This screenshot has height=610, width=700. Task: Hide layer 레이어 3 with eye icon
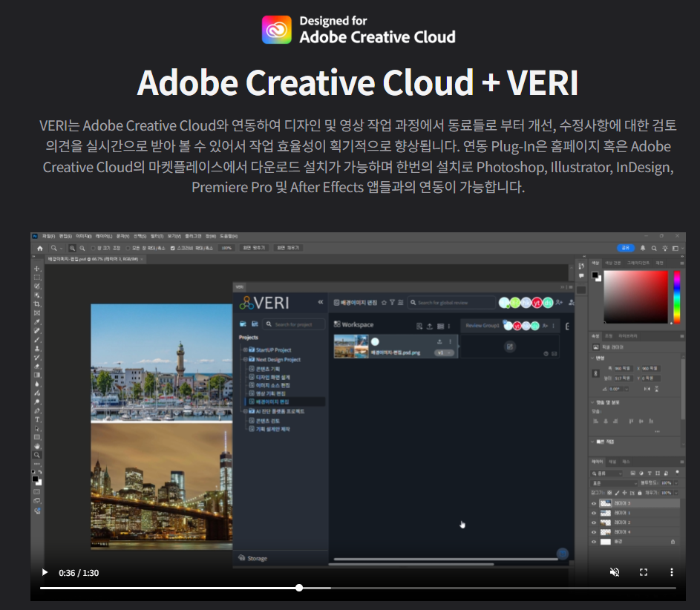pyautogui.click(x=594, y=503)
